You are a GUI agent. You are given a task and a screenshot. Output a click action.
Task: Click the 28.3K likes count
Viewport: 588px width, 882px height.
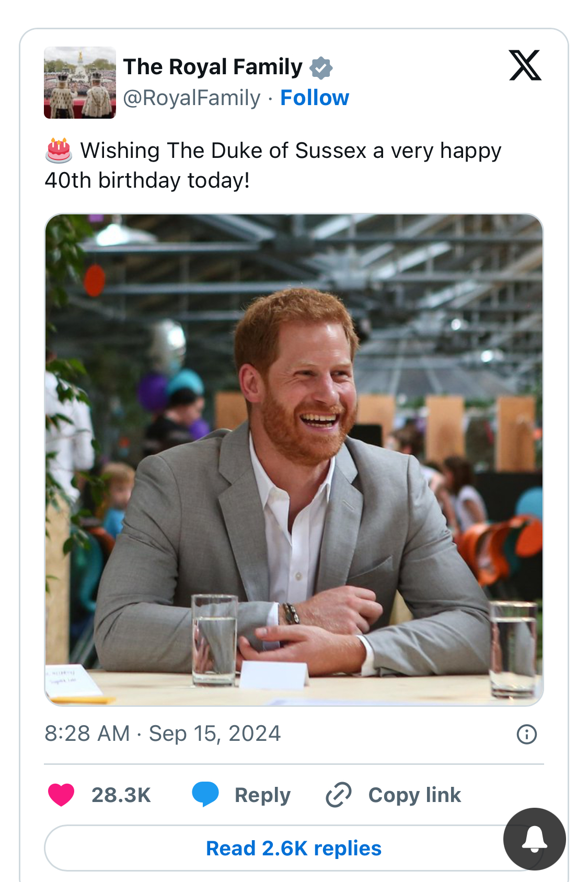click(121, 795)
